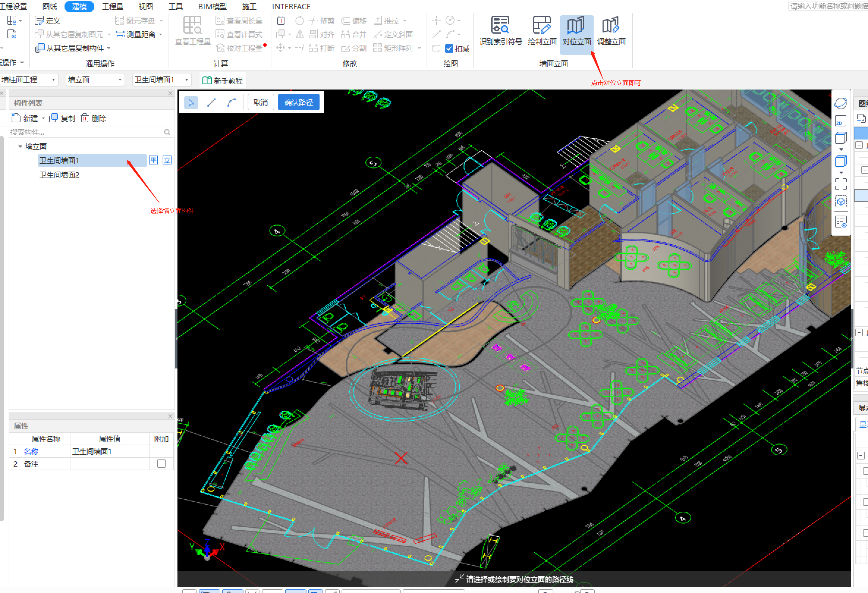Expand the 矩形阵列 dropdown arrow
The height and width of the screenshot is (593, 868).
[419, 48]
